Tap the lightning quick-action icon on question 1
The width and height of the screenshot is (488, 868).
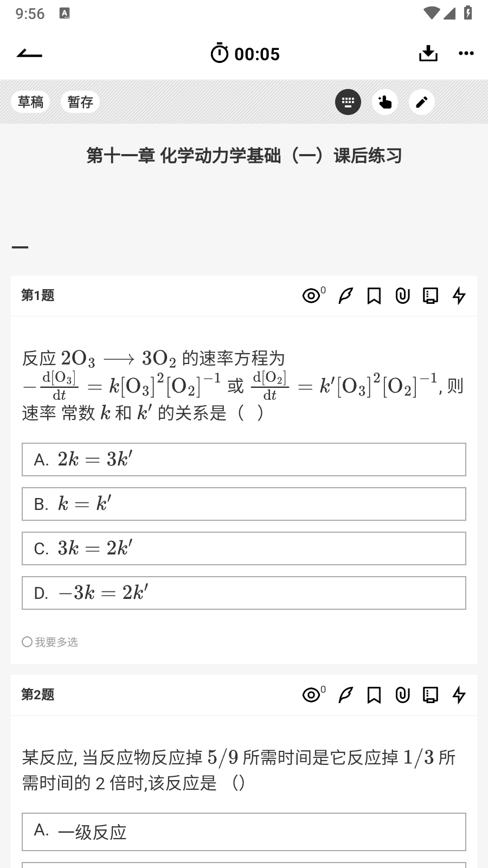coord(459,296)
